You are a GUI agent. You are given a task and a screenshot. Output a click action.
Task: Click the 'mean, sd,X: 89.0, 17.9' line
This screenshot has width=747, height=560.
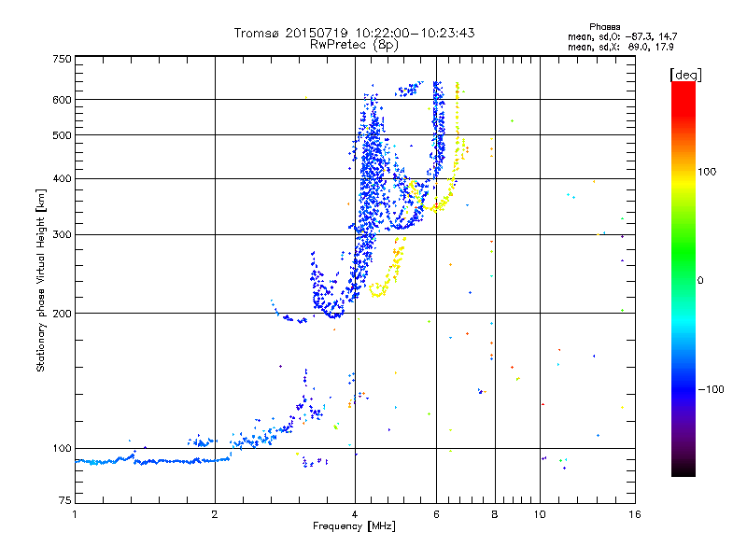(620, 48)
